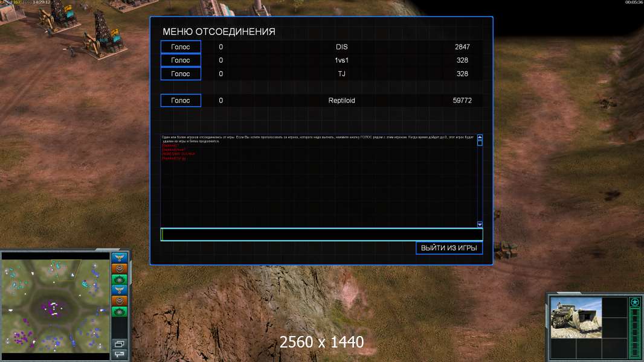
Task: Select the upper green general power icon
Action: click(120, 279)
